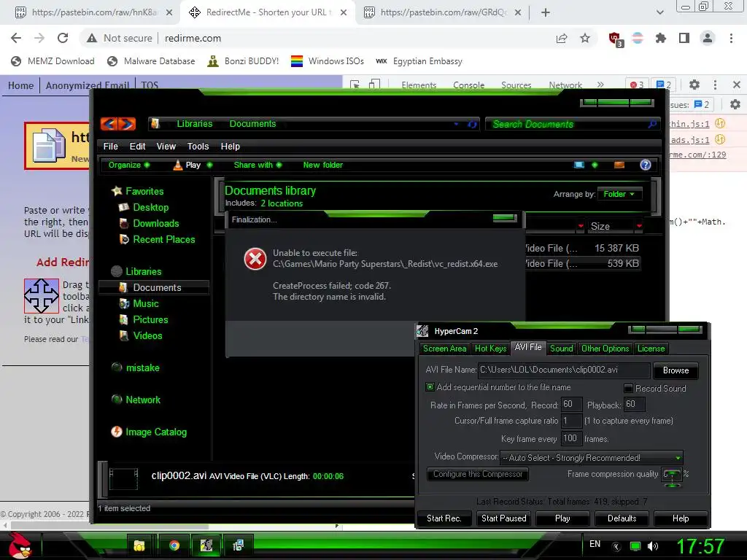Click the DevTools inspect element icon
The height and width of the screenshot is (560, 747).
(355, 85)
